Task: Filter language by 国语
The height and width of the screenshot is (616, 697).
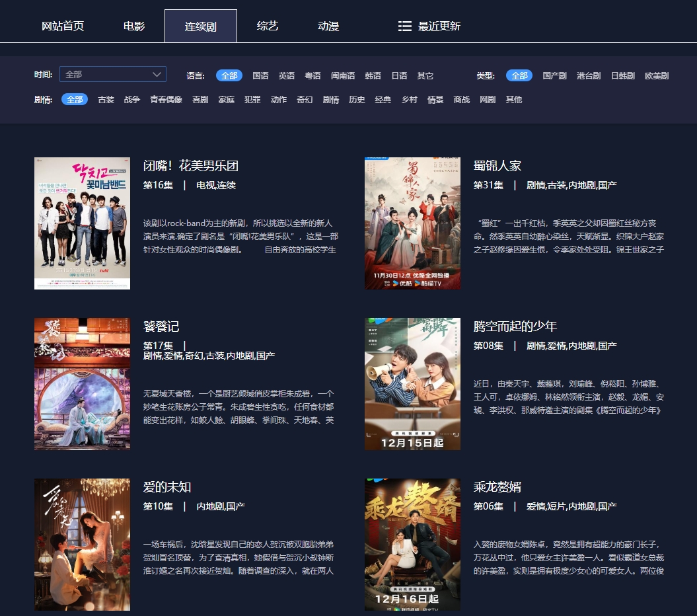Action: coord(260,75)
